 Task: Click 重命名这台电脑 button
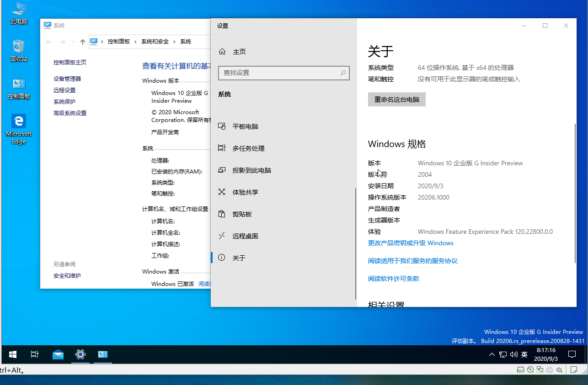(397, 99)
